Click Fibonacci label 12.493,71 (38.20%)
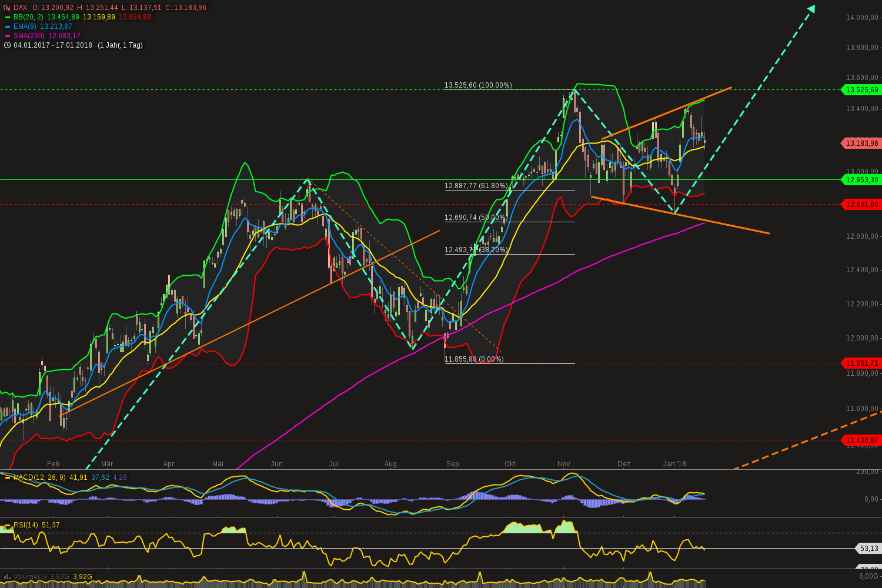 [x=476, y=250]
